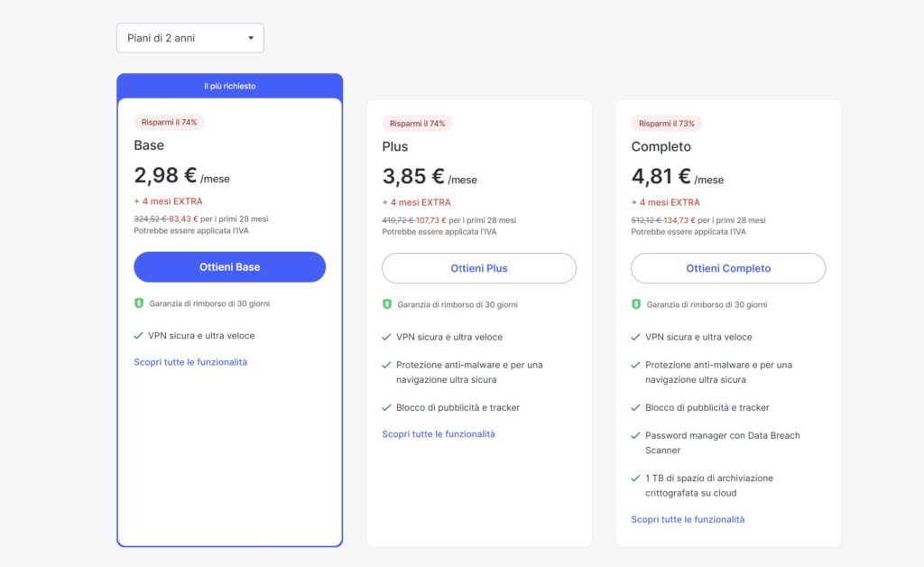Click the Risparmi il 74% badge in Base
Image resolution: width=924 pixels, height=567 pixels.
(169, 122)
